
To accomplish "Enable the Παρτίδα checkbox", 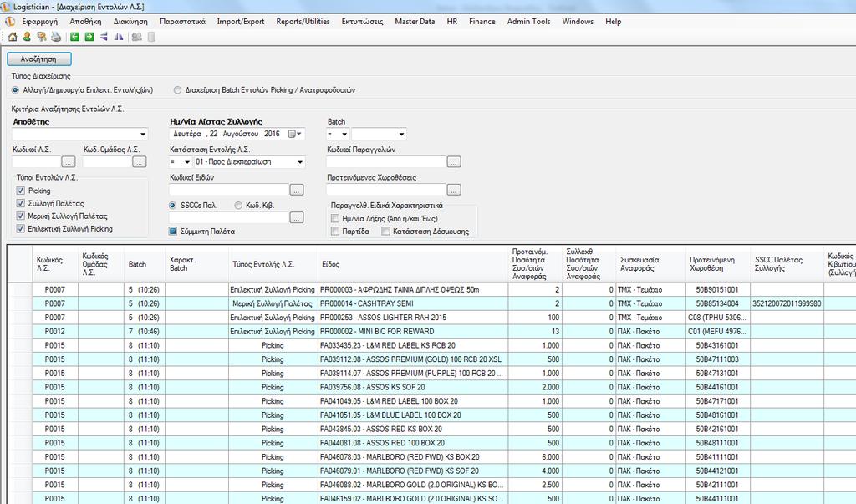I will tap(335, 232).
